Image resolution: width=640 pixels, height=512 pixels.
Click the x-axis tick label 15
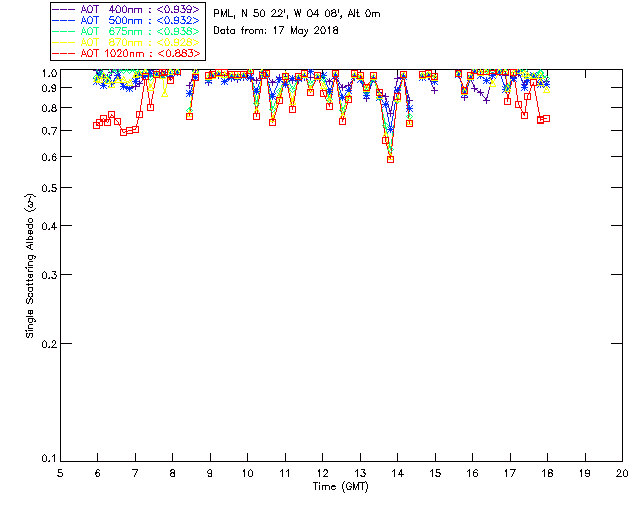435,473
